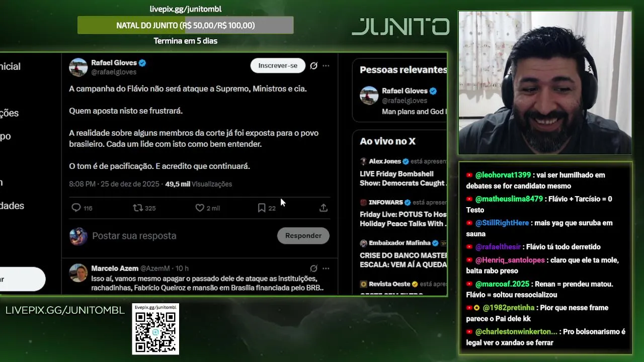Open INFOWARS Friday Live broadcast
Image resolution: width=644 pixels, height=362 pixels.
pos(404,213)
